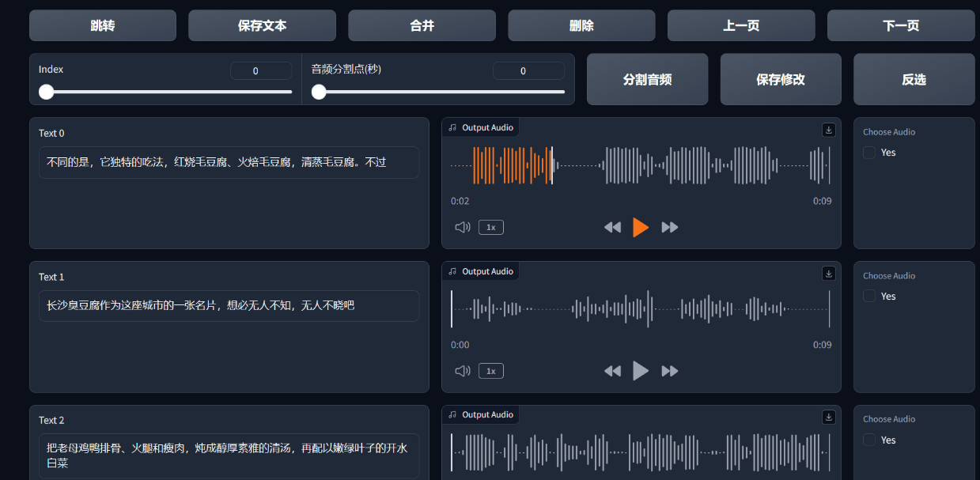Click the 反选 invert selection button
Image resolution: width=980 pixels, height=480 pixels.
pyautogui.click(x=914, y=79)
